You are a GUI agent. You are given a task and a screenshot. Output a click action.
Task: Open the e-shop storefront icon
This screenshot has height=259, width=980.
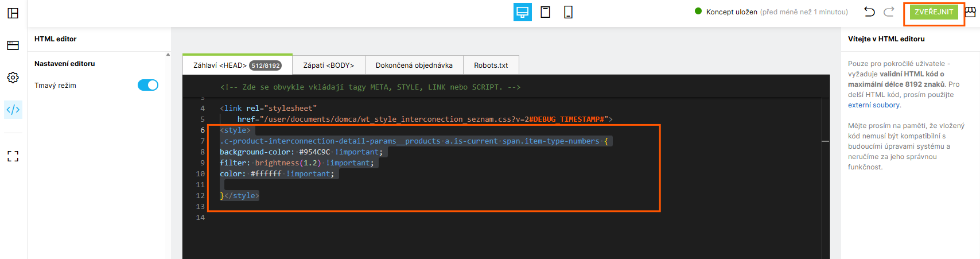coord(970,12)
